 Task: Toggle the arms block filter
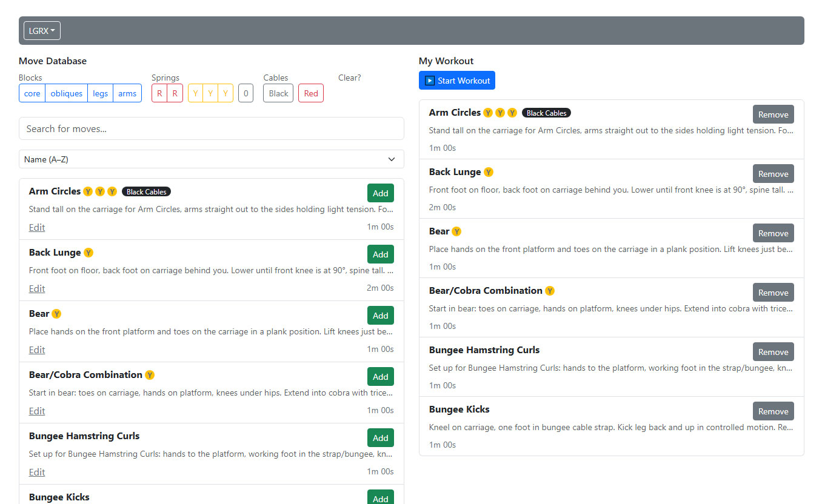click(x=127, y=93)
